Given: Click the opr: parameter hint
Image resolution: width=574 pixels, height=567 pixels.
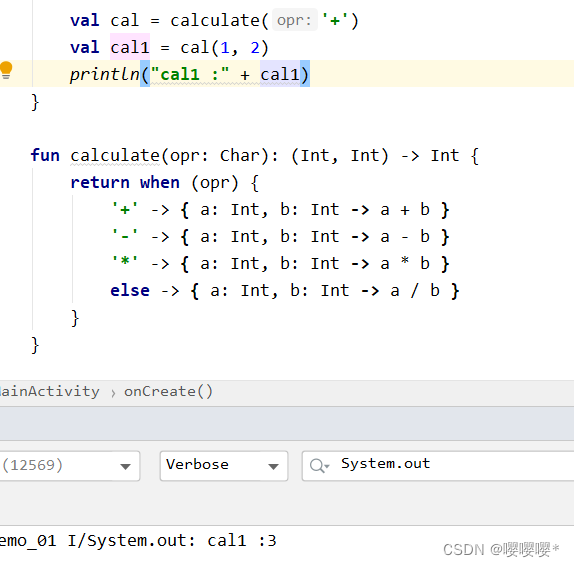Looking at the screenshot, I should (x=295, y=20).
